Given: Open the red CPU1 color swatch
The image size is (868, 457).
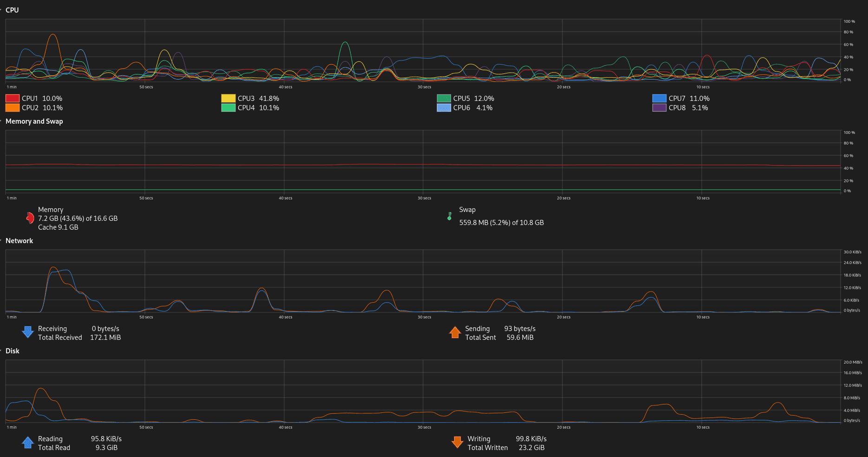Looking at the screenshot, I should tap(13, 99).
